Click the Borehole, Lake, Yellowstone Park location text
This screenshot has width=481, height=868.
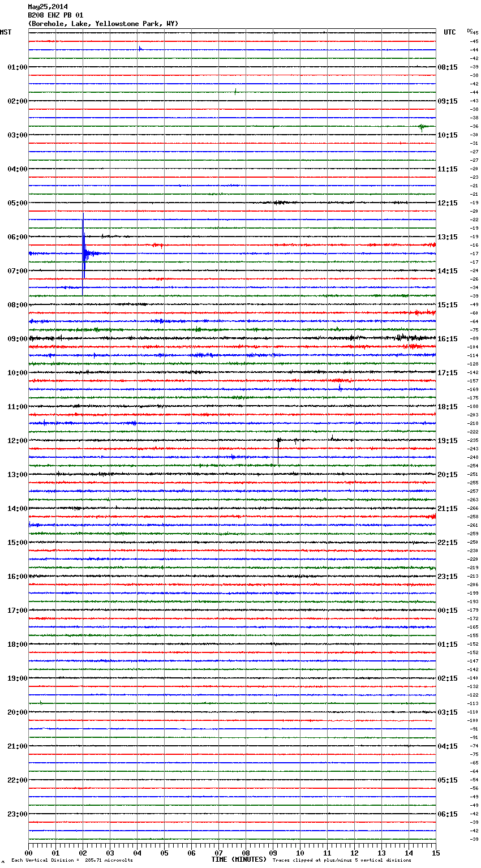103,24
